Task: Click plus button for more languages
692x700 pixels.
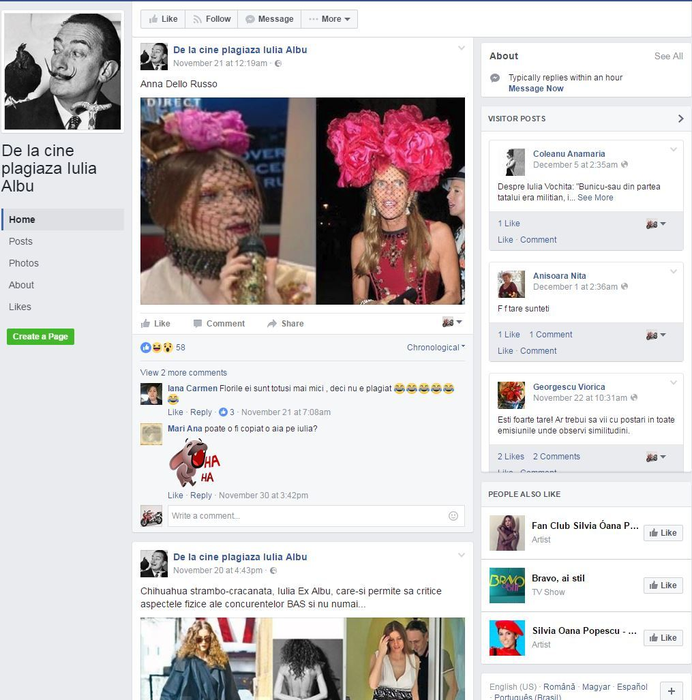Action: (671, 691)
